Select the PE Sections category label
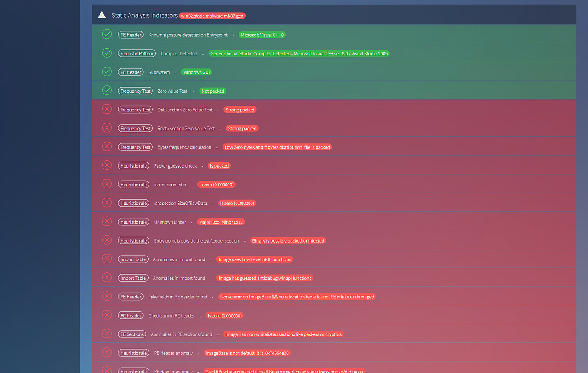The width and height of the screenshot is (588, 373). tap(132, 334)
